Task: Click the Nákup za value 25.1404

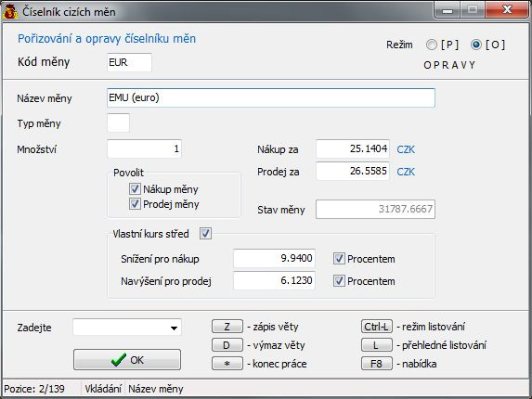Action: tap(353, 148)
